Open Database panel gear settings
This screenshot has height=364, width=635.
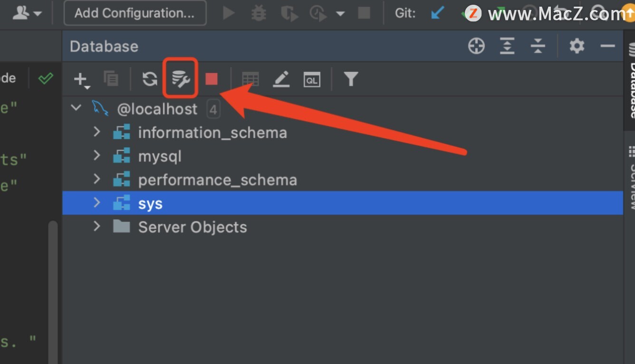(577, 46)
